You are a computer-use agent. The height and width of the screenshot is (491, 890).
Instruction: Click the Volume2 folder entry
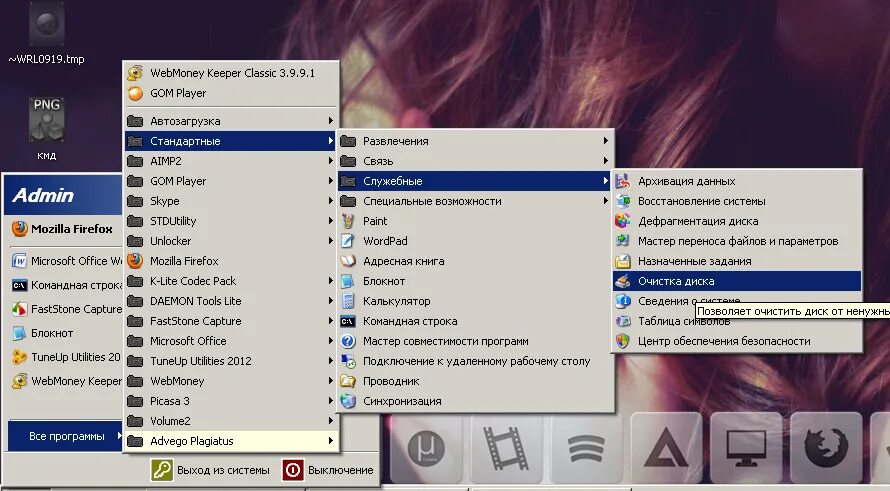click(230, 421)
